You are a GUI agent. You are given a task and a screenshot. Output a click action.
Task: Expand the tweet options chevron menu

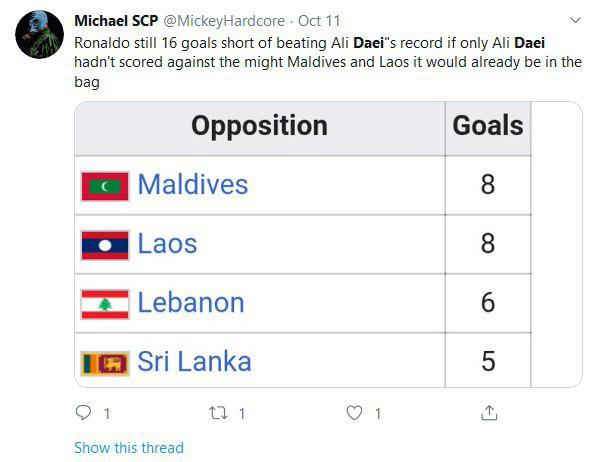[575, 20]
